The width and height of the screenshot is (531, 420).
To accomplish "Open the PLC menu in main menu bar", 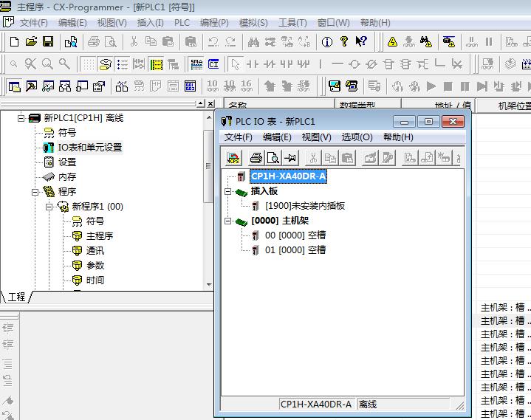I will 182,23.
